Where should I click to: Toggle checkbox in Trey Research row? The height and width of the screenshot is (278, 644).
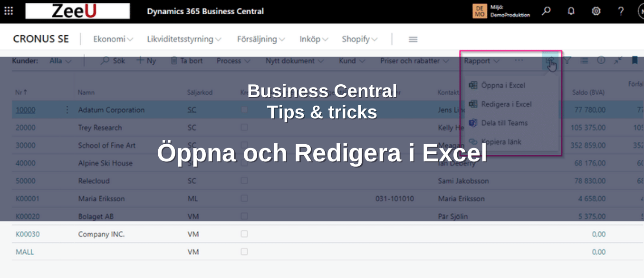coord(244,128)
